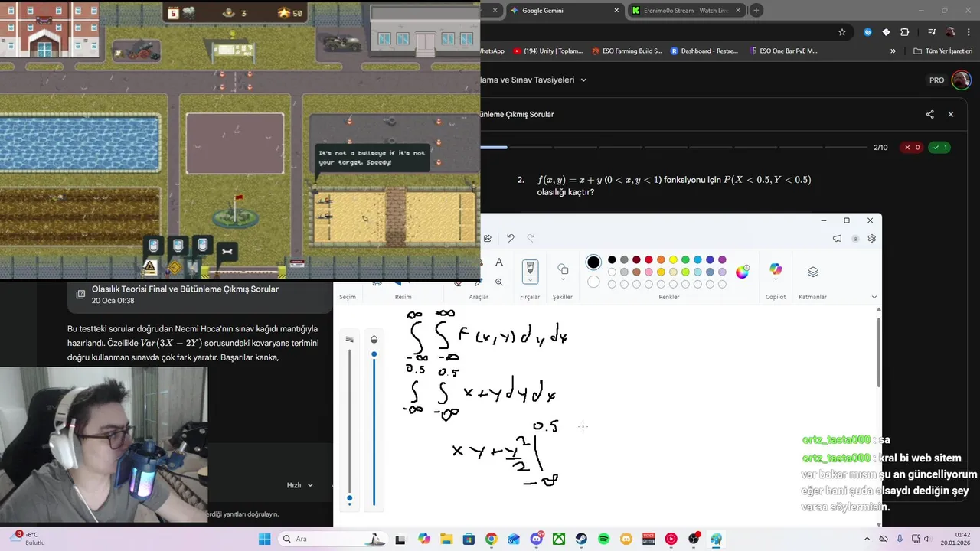
Task: Open Paint settings gear icon
Action: (871, 239)
